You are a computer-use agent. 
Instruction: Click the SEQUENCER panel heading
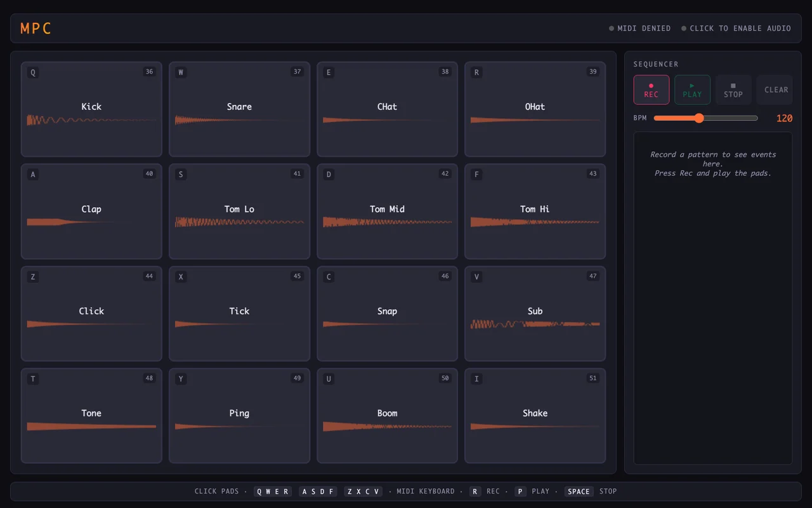pos(656,64)
